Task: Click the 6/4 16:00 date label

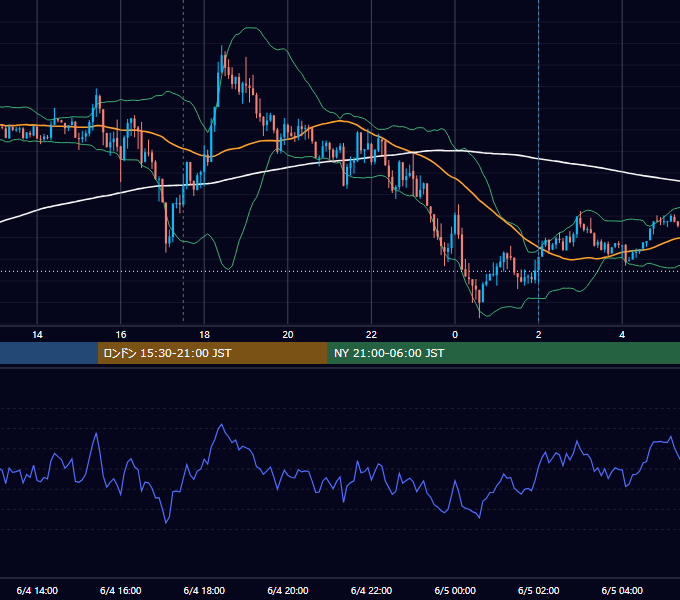Action: coord(121,590)
